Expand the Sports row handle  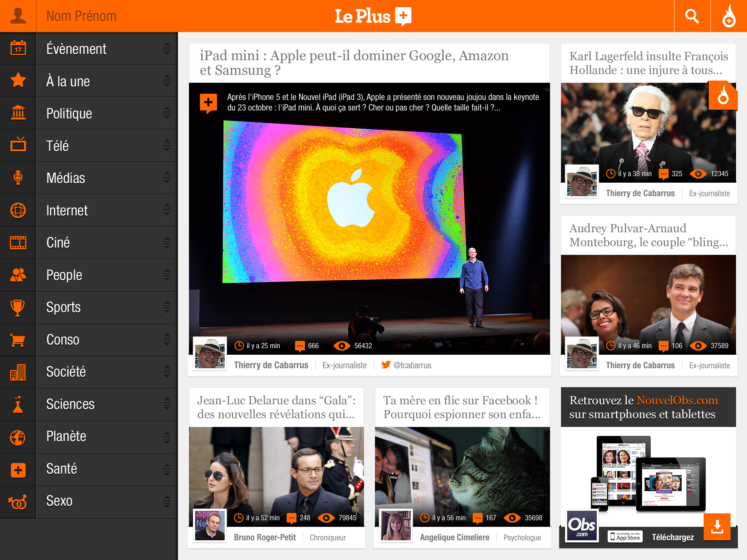click(167, 307)
